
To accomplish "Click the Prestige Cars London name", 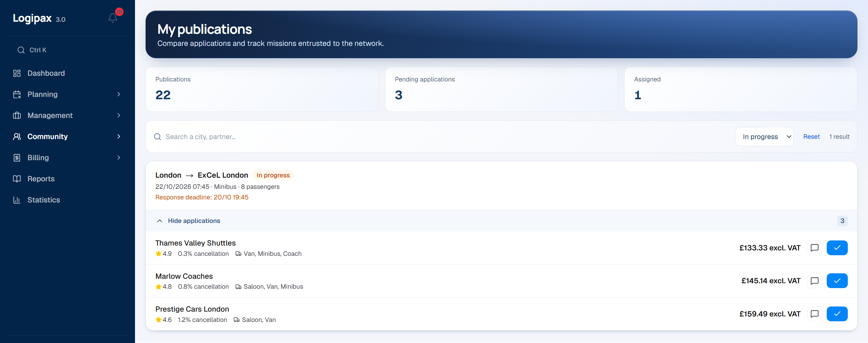I will point(192,309).
